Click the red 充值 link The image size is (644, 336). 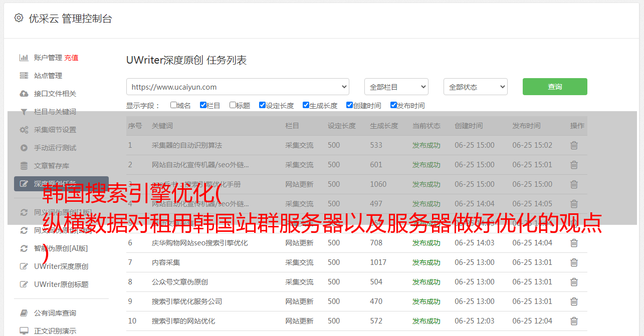[71, 58]
